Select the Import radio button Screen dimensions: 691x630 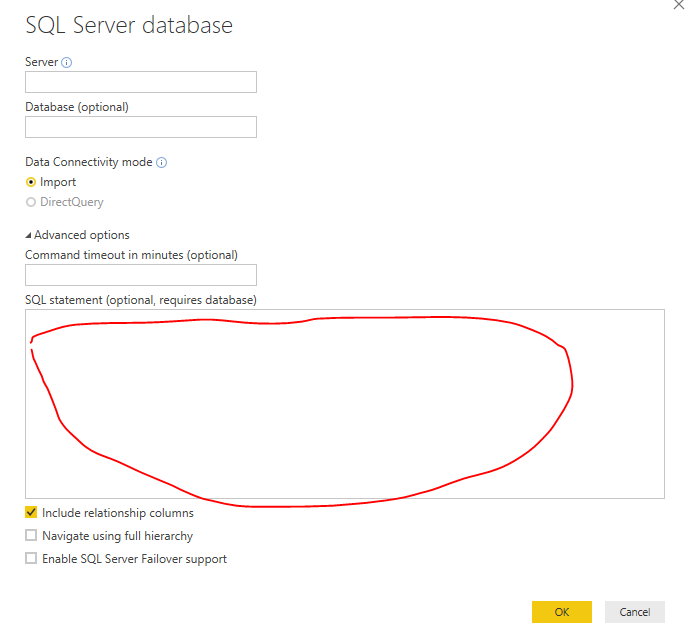[31, 182]
